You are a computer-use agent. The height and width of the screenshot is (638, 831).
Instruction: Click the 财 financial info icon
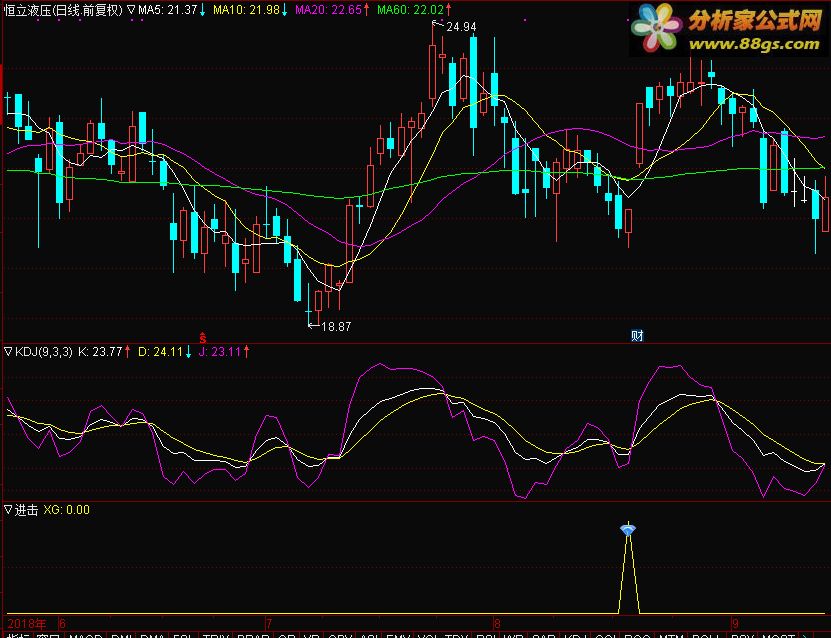point(637,336)
